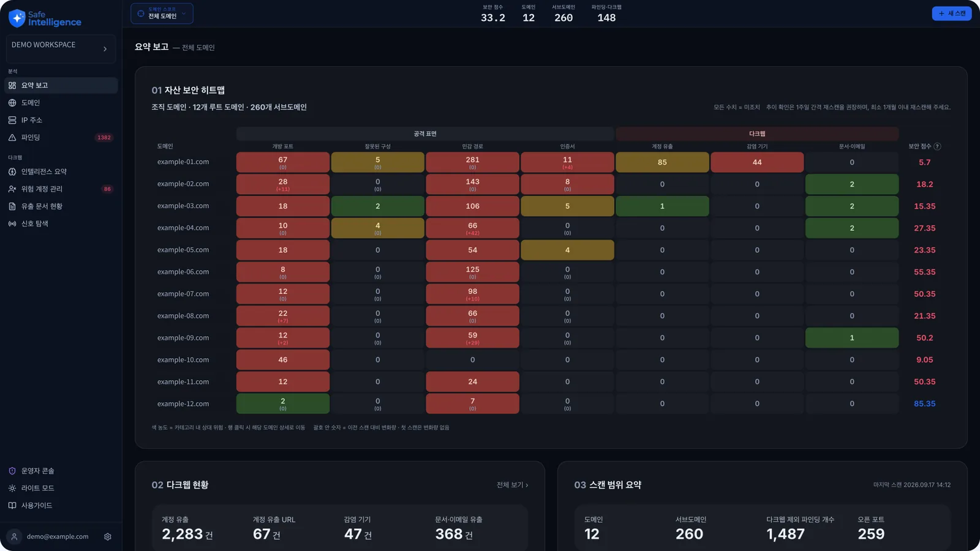
Task: Click the warning triangle icon for 파인딩
Action: coord(12,138)
